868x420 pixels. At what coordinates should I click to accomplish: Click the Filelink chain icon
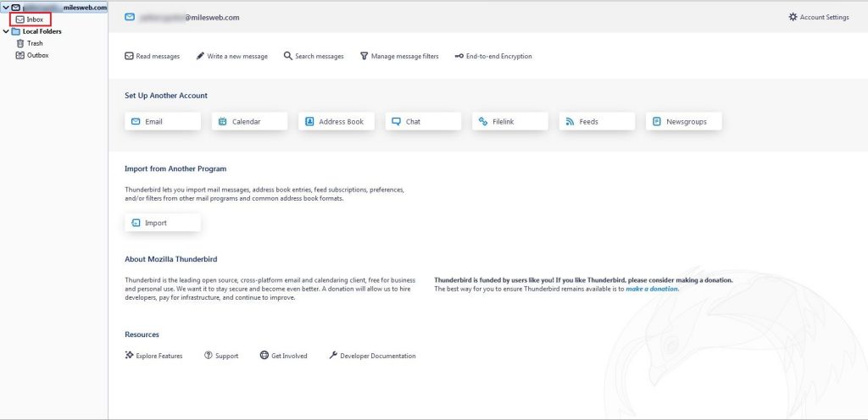tap(483, 122)
